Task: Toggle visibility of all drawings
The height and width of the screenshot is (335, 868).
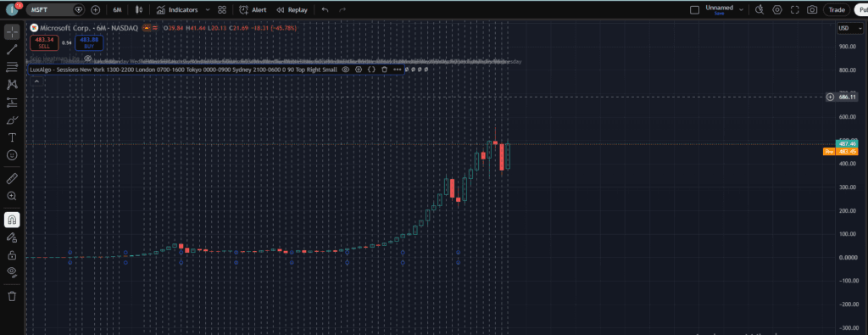Action: click(x=12, y=271)
